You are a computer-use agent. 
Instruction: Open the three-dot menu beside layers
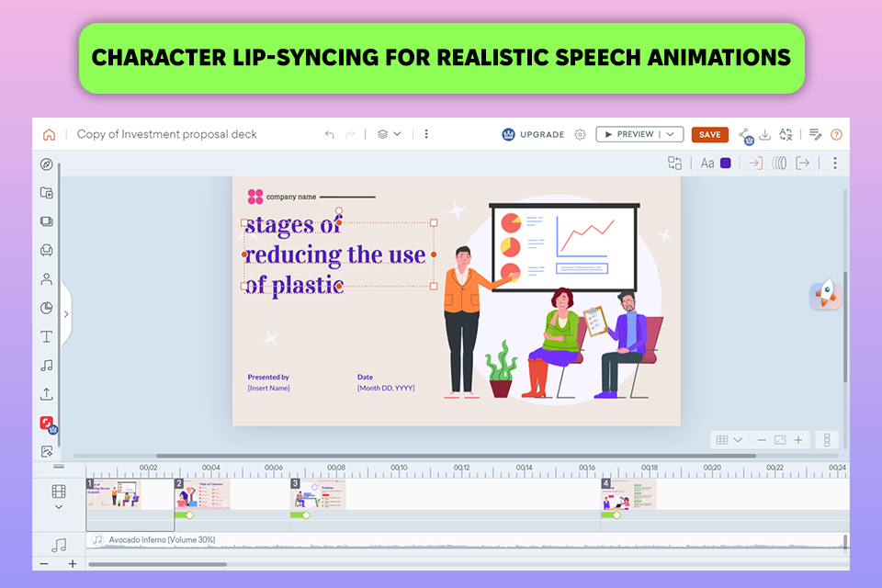(x=426, y=134)
